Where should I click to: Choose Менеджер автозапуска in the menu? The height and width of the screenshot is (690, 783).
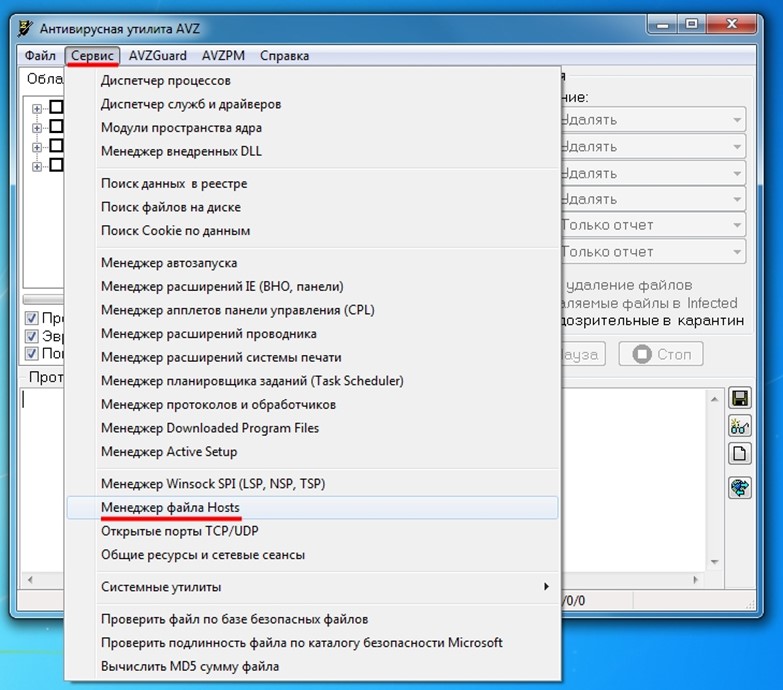tap(168, 263)
